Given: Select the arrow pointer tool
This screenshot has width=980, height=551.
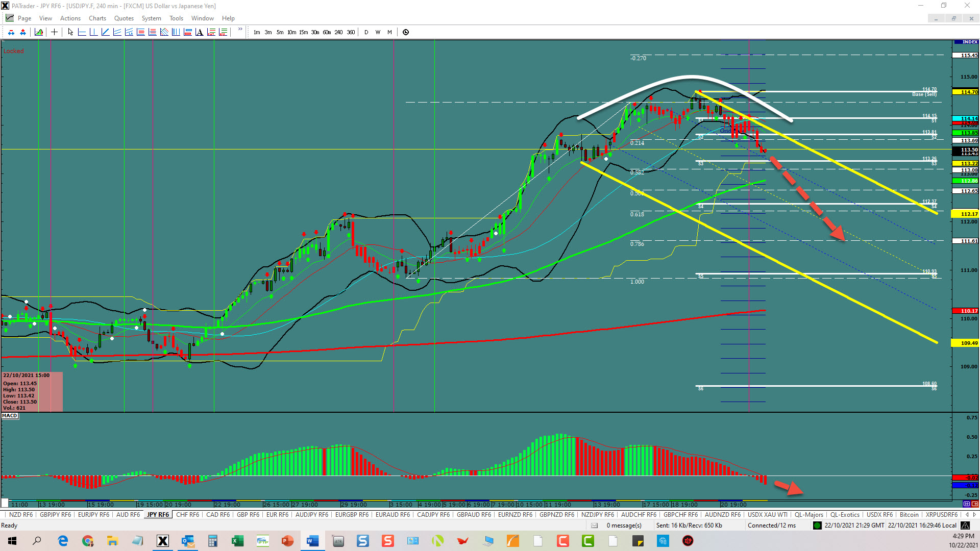Looking at the screenshot, I should click(70, 32).
